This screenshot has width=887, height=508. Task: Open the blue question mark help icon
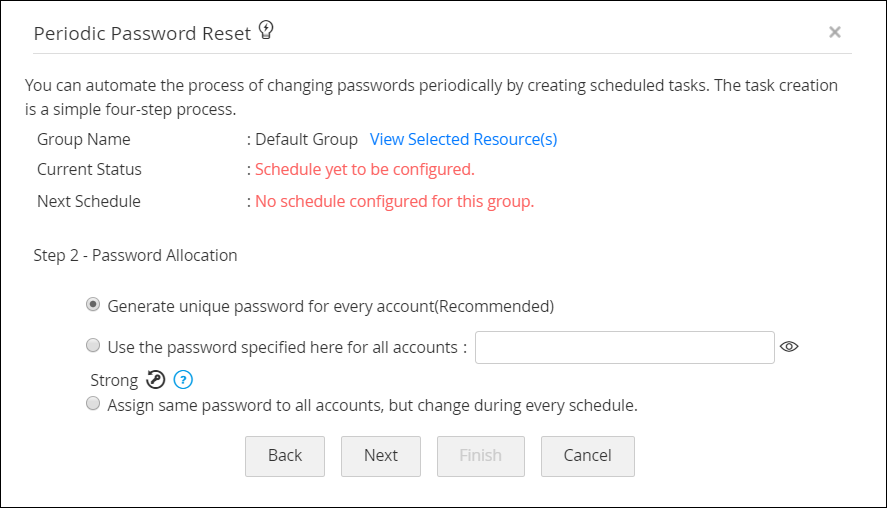point(183,380)
